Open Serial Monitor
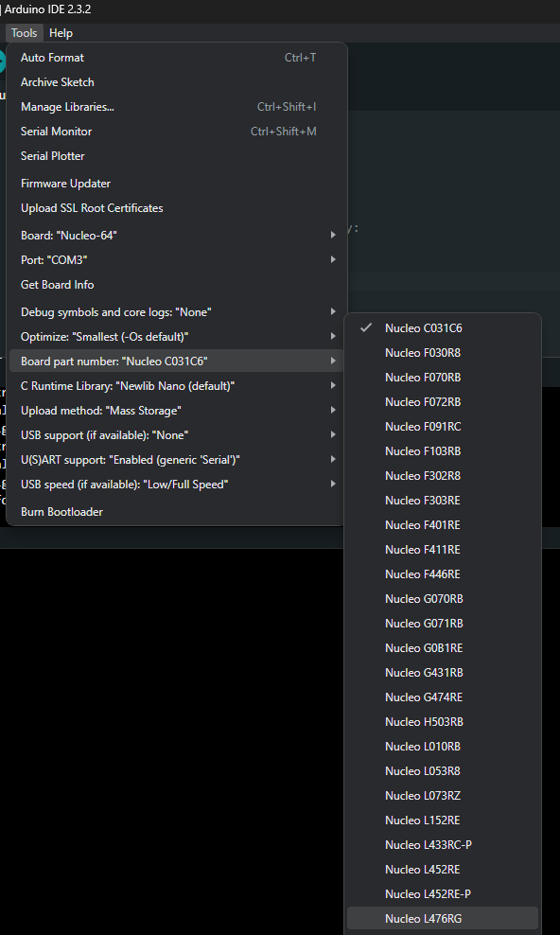This screenshot has height=935, width=560. coord(176,132)
